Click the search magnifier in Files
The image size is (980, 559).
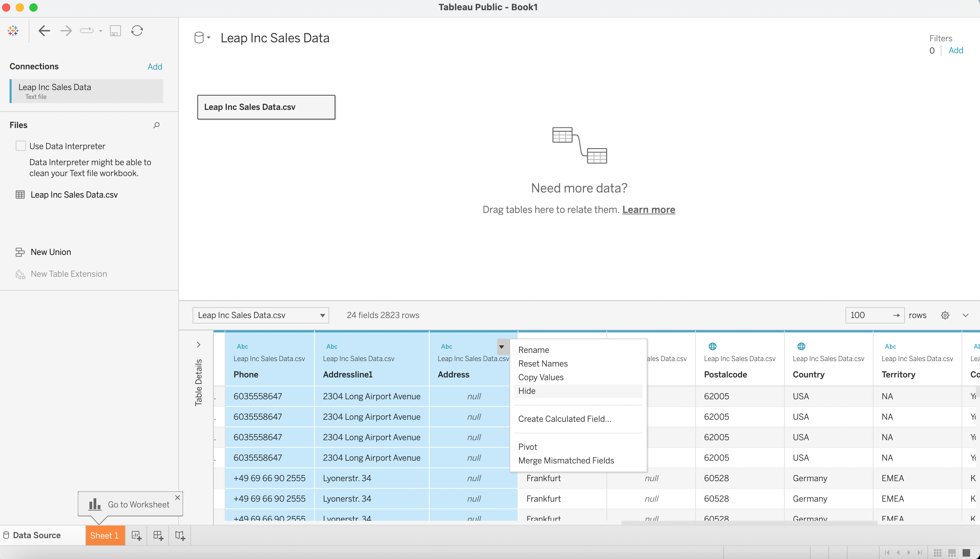pyautogui.click(x=156, y=125)
